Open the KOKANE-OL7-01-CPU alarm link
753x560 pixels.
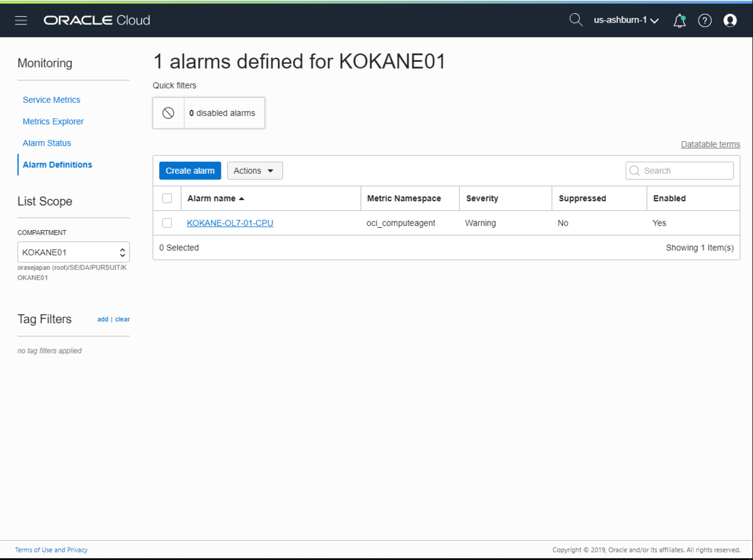coord(230,223)
